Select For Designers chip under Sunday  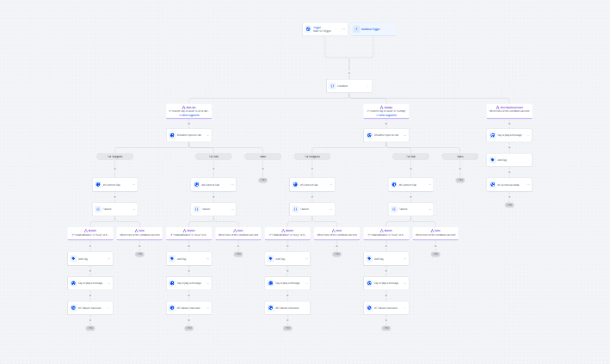[312, 157]
